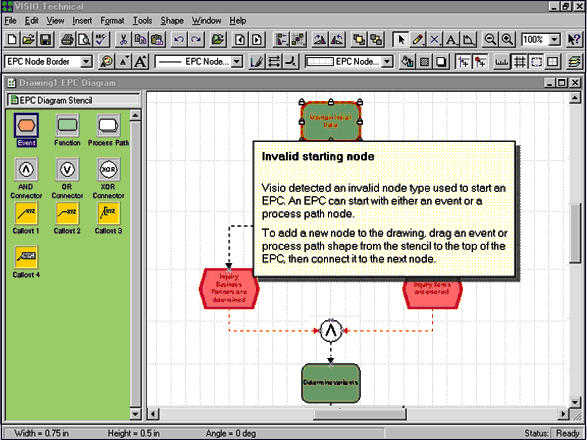Expand the line style EPC Node dropdown
Screen dimensions: 587x440
(x=237, y=61)
